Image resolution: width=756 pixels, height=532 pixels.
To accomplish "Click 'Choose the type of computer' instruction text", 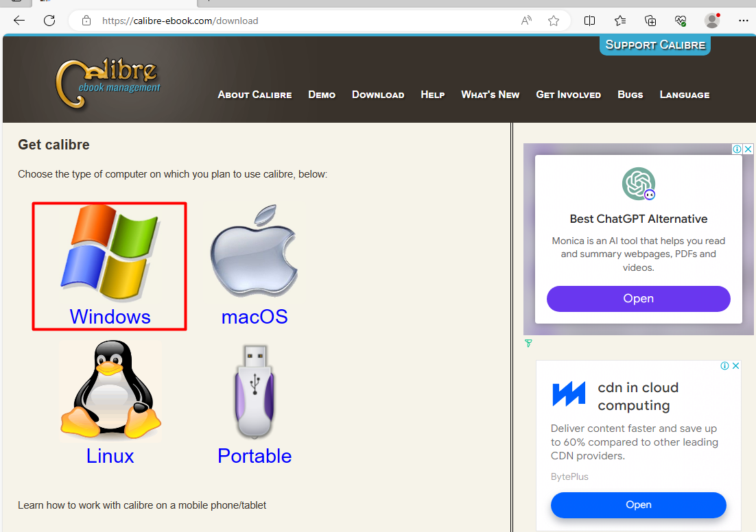I will (x=173, y=174).
